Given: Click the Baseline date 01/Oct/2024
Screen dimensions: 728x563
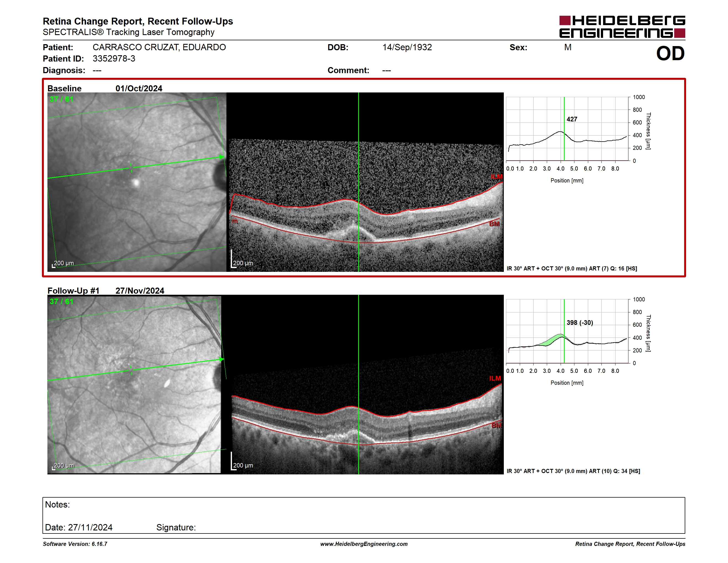Looking at the screenshot, I should click(139, 88).
